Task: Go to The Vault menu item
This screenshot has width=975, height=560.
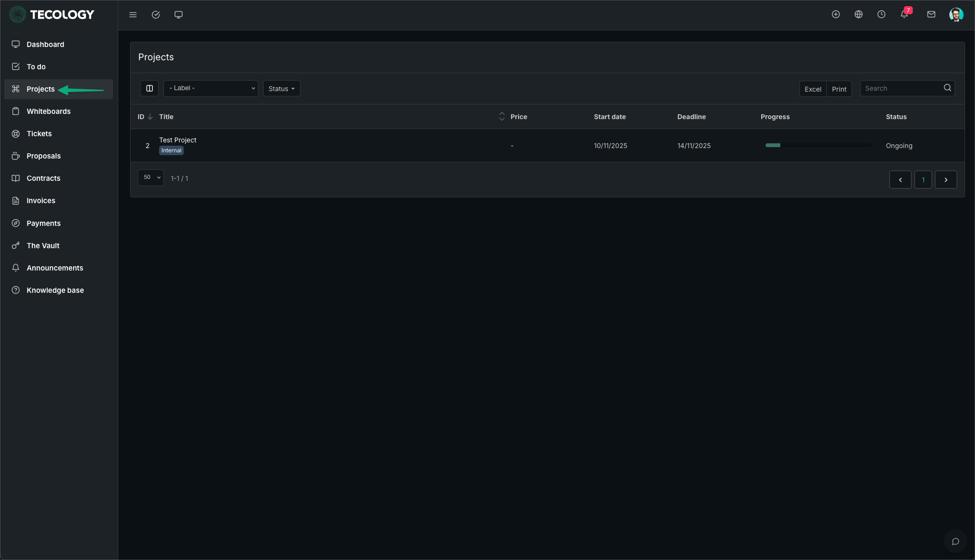Action: (43, 246)
